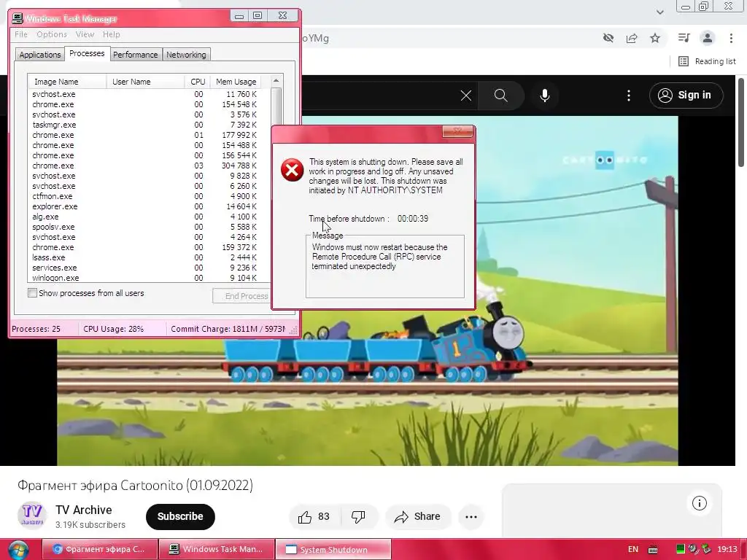Click the info icon in the side card
The width and height of the screenshot is (747, 560).
700,503
